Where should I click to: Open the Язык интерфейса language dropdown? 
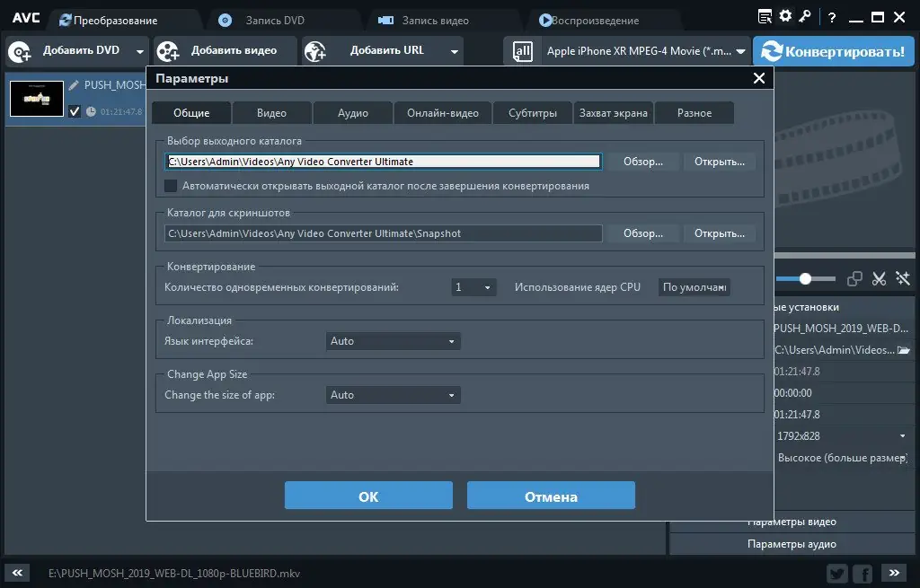pyautogui.click(x=393, y=341)
